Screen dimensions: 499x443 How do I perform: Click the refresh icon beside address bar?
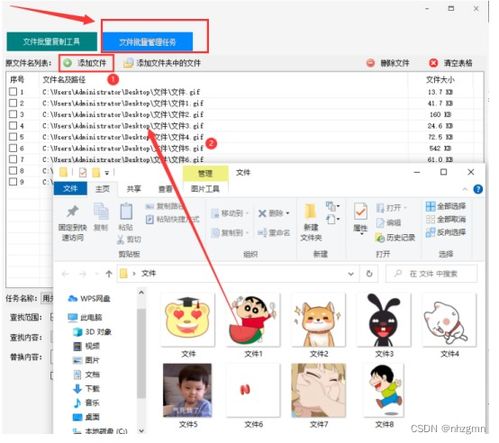point(369,274)
